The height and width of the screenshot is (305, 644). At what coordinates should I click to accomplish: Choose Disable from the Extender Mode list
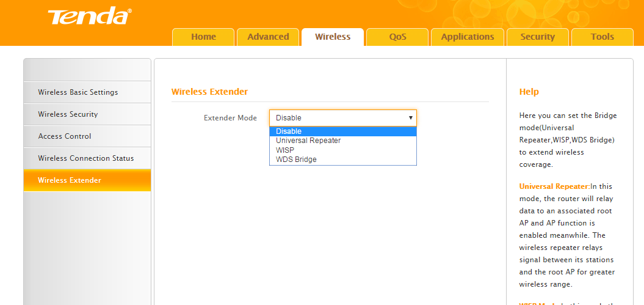(289, 131)
